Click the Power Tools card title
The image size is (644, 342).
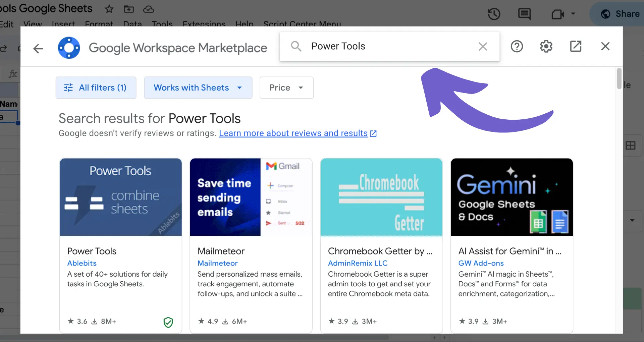[92, 251]
